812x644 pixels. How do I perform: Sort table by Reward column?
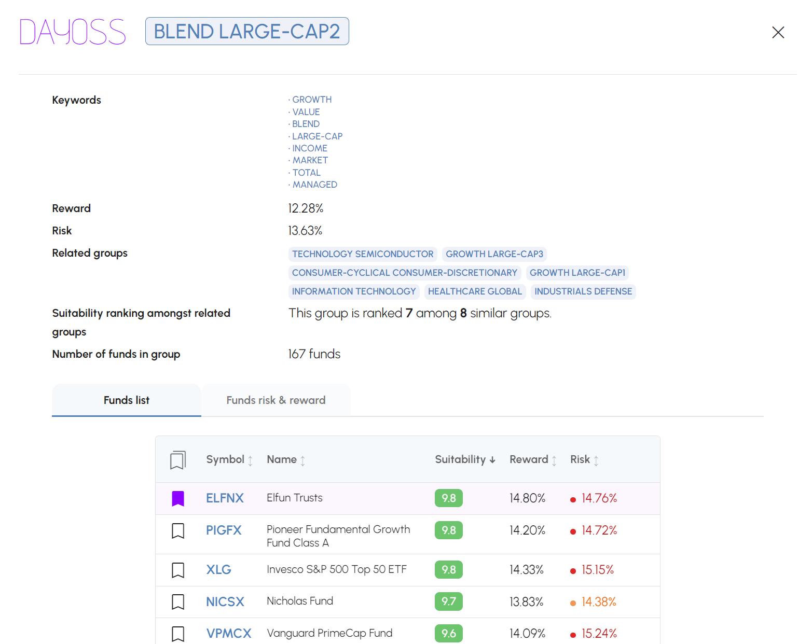point(533,460)
